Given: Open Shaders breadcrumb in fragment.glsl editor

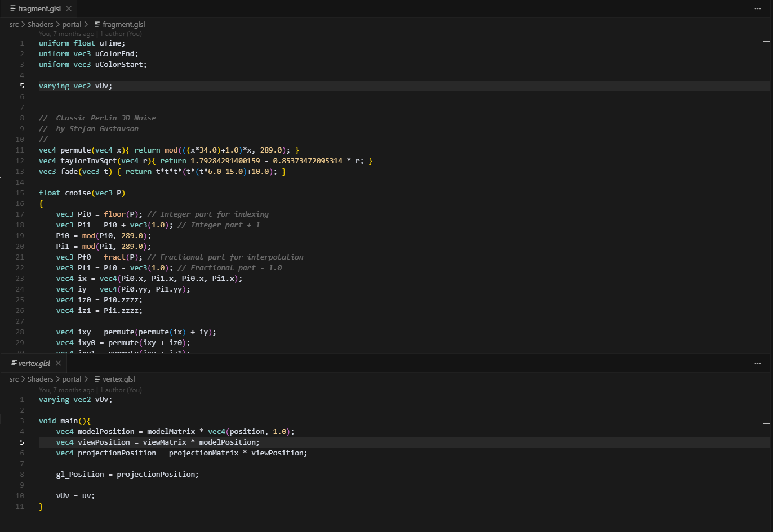Looking at the screenshot, I should click(x=40, y=24).
